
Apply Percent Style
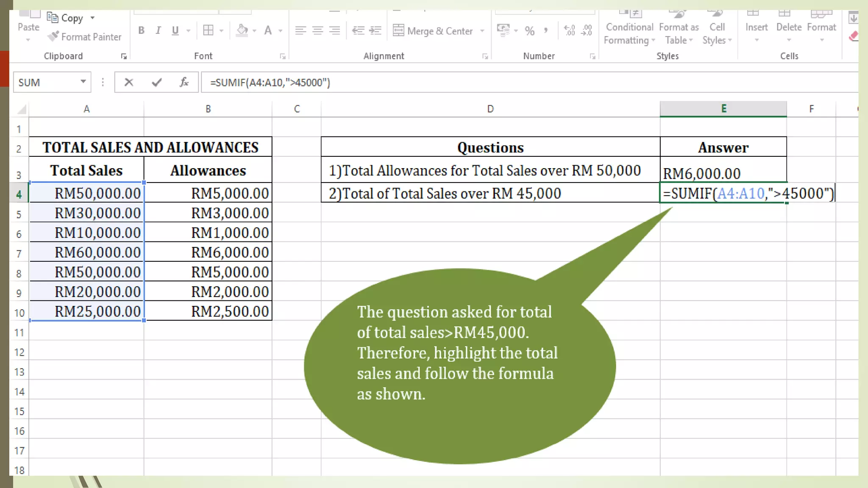point(529,31)
